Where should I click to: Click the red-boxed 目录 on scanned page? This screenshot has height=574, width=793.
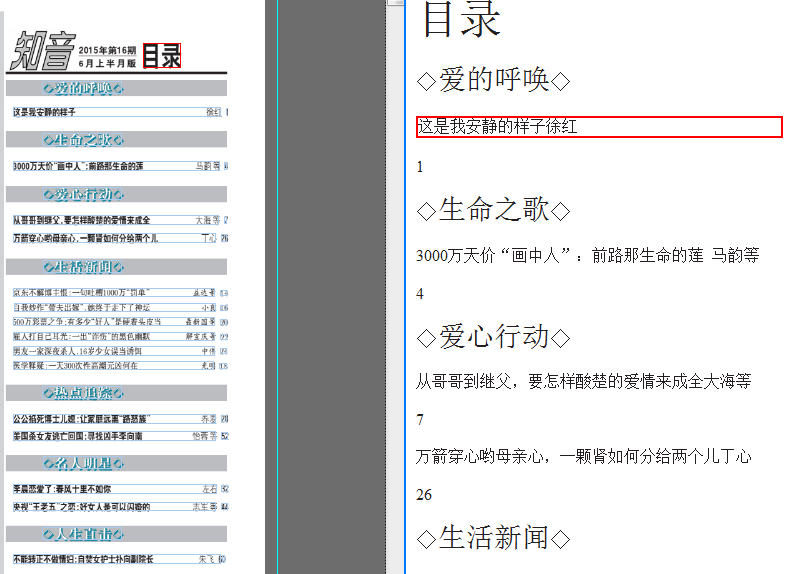pyautogui.click(x=161, y=56)
